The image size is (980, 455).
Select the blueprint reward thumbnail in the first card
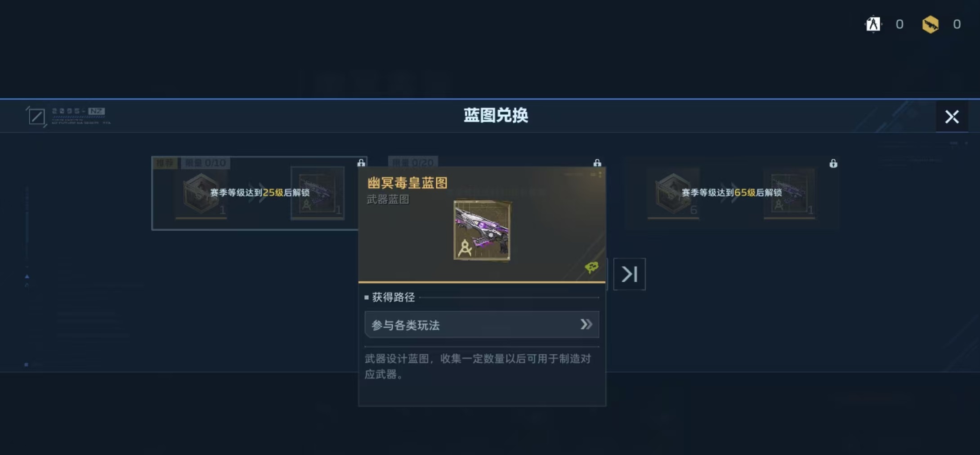pos(318,193)
